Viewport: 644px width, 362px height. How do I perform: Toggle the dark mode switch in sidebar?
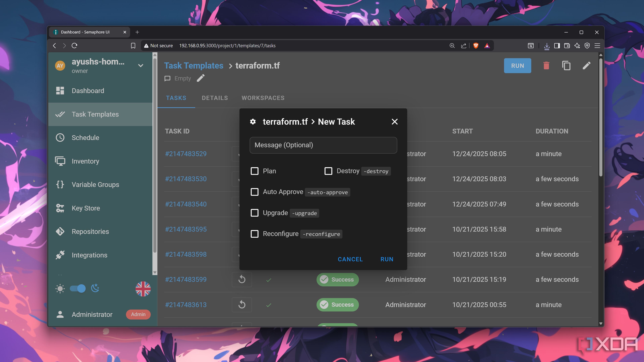[77, 289]
